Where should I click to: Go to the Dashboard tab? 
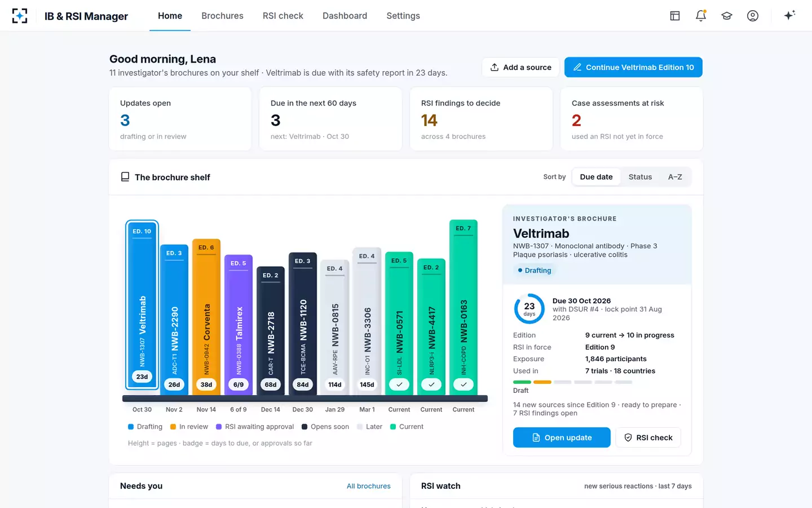coord(345,16)
